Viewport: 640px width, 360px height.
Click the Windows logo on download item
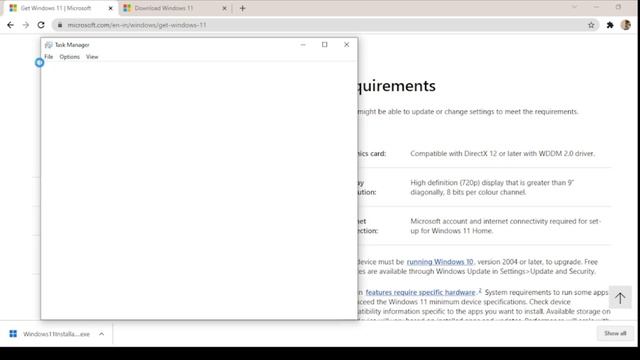pos(13,334)
